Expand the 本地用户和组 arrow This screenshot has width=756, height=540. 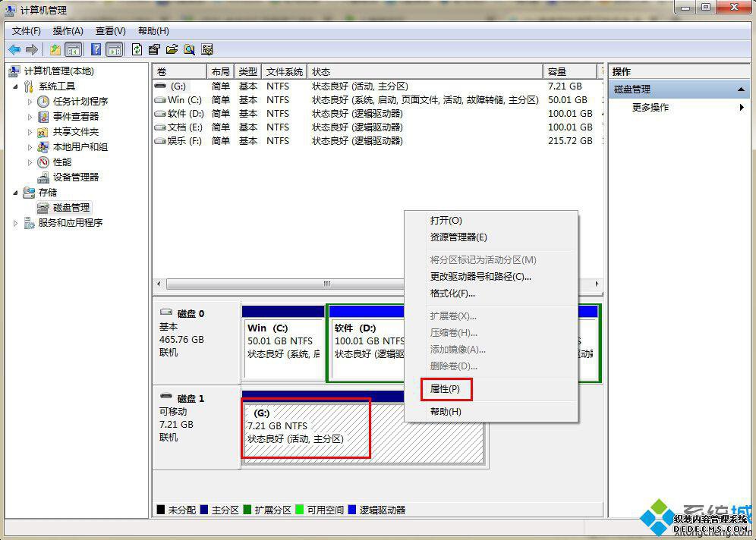tap(30, 147)
